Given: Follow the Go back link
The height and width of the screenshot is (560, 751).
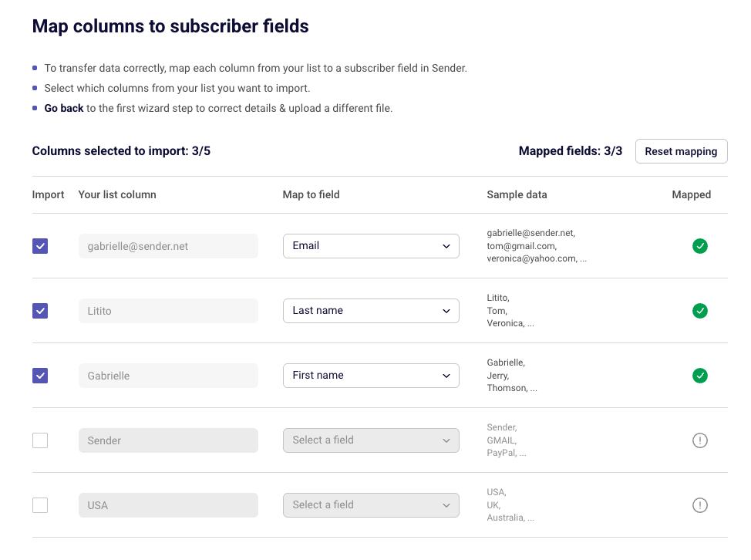Looking at the screenshot, I should (x=64, y=108).
